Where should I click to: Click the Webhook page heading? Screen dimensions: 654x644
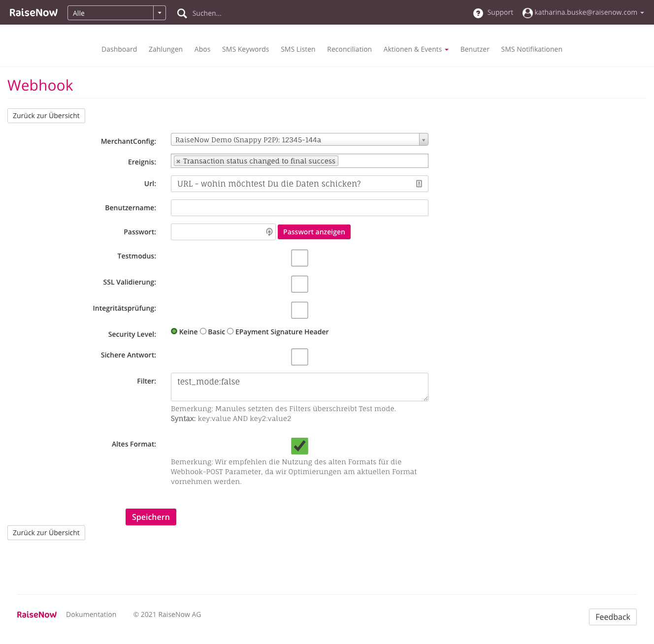[40, 85]
